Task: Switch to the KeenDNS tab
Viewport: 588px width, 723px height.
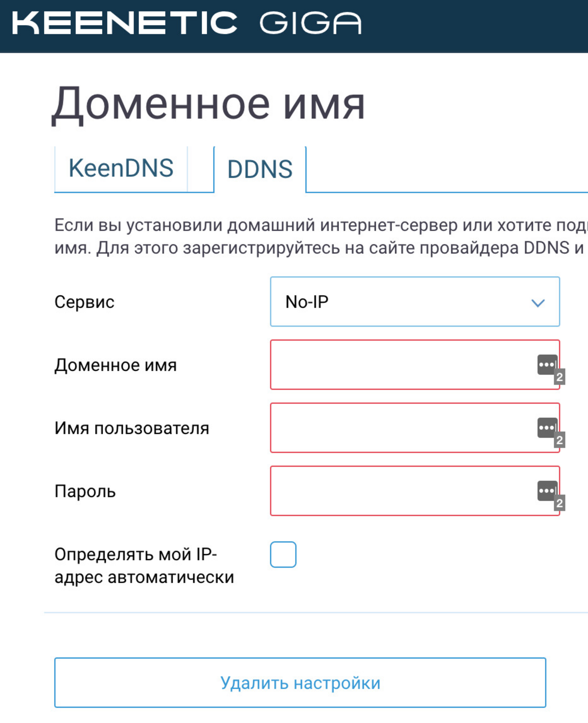Action: [x=121, y=168]
